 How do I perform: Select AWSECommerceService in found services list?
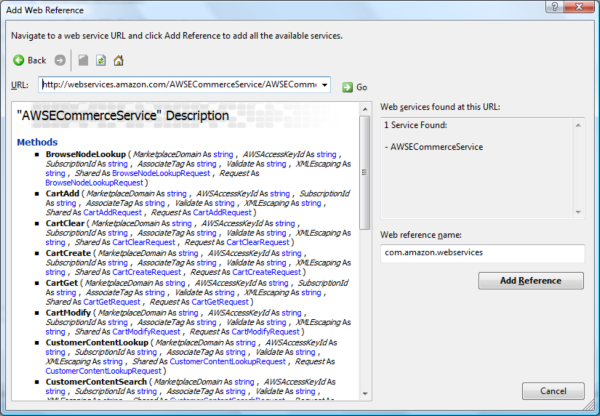click(x=437, y=147)
